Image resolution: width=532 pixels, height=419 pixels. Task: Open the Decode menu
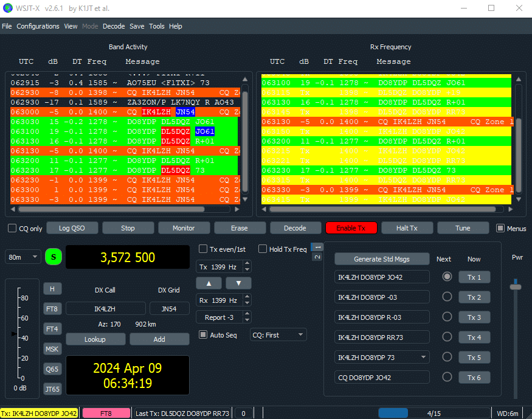pyautogui.click(x=114, y=26)
